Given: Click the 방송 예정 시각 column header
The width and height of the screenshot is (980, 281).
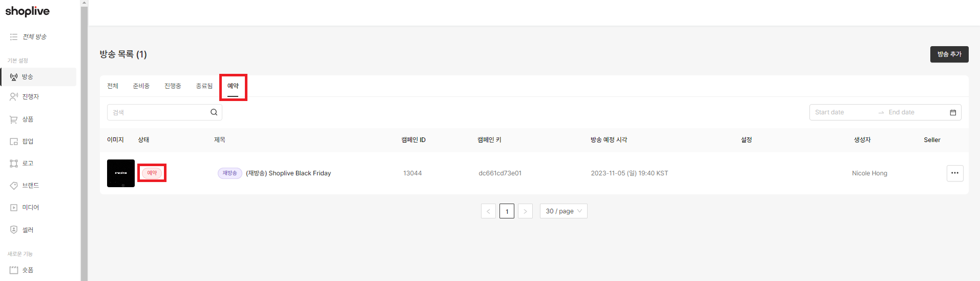Looking at the screenshot, I should pyautogui.click(x=609, y=140).
